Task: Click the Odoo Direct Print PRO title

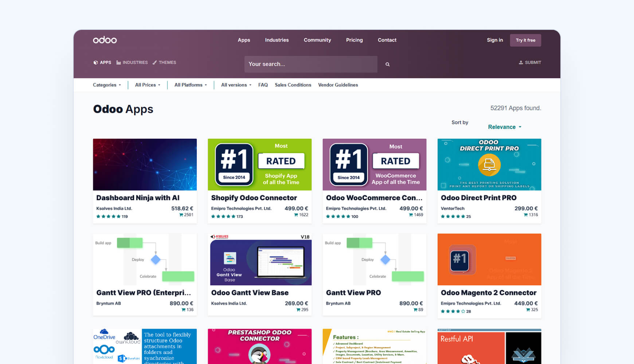Action: click(x=478, y=198)
